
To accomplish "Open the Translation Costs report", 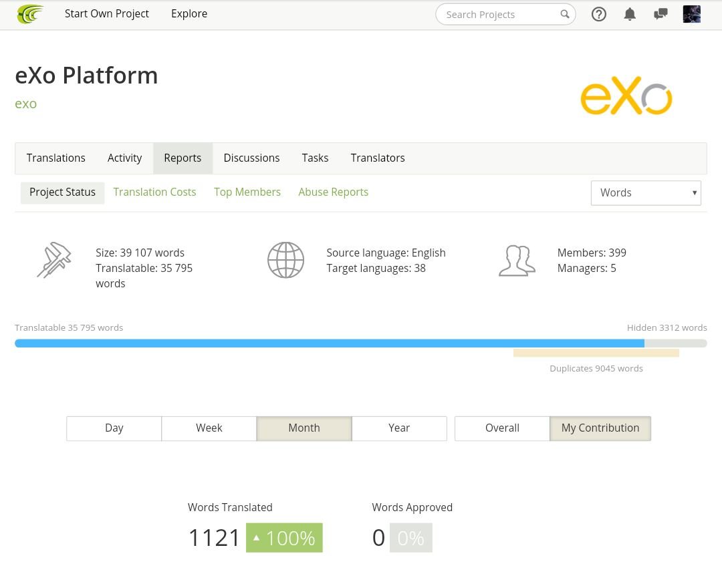I will (x=154, y=192).
